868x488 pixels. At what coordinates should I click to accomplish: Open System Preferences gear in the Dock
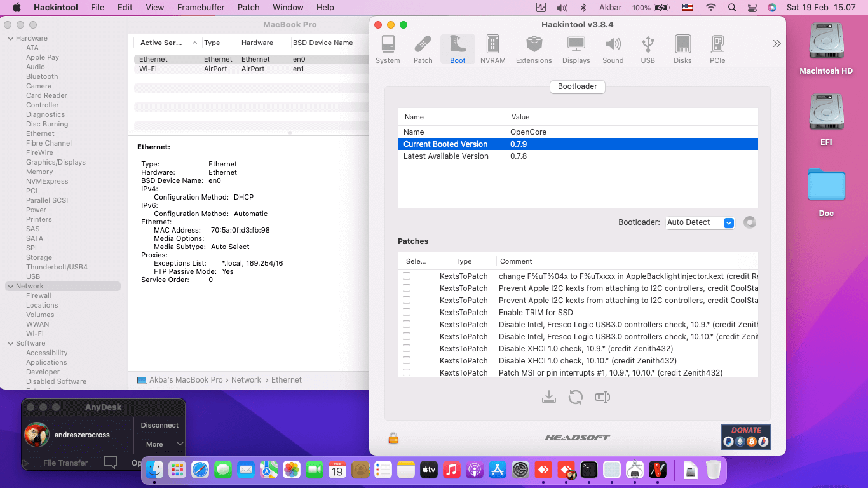pyautogui.click(x=520, y=470)
